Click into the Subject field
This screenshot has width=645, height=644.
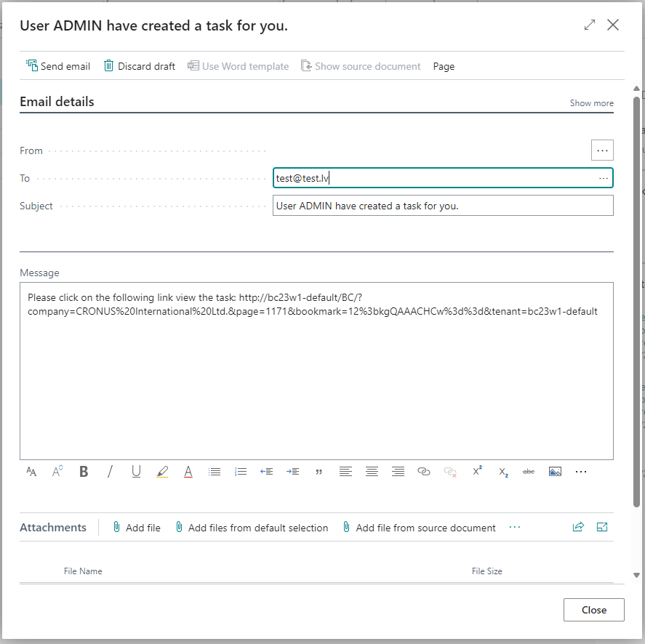click(x=442, y=206)
